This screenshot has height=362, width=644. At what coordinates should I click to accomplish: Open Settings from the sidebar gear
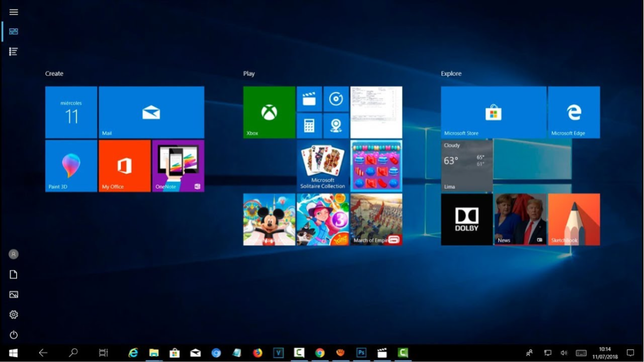pyautogui.click(x=13, y=314)
